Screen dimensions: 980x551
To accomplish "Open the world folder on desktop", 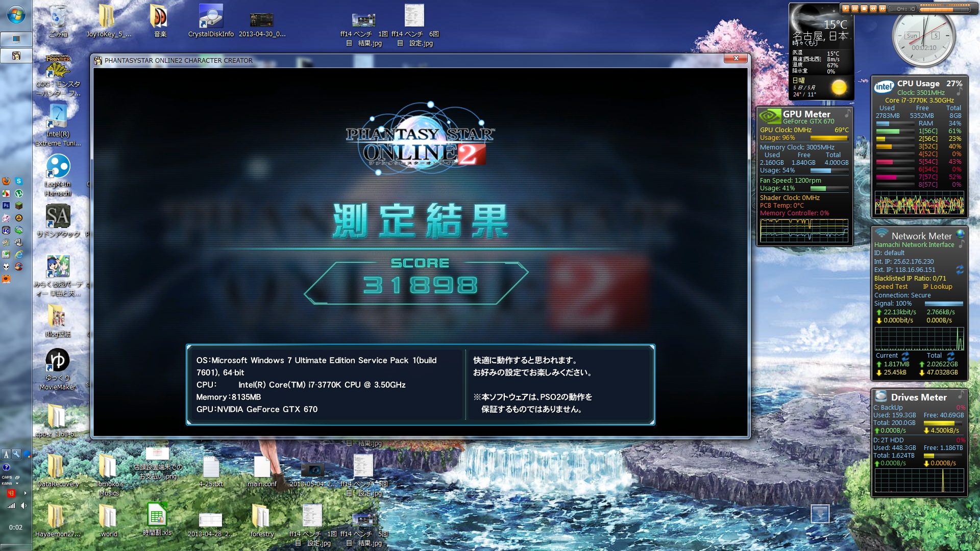I will tap(109, 520).
